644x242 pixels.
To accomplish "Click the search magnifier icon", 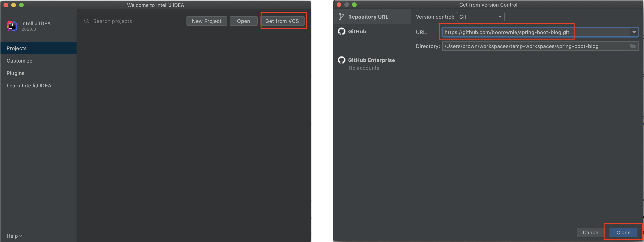I will pos(86,21).
